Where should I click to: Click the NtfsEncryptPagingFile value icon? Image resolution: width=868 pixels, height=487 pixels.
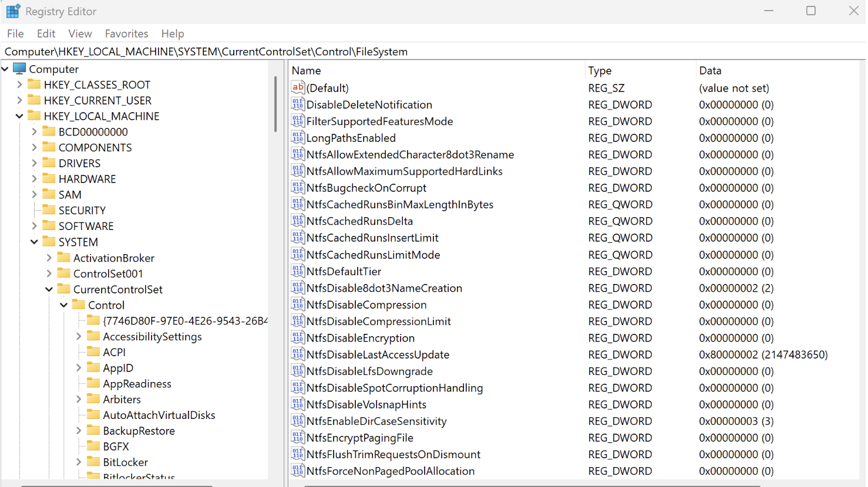point(298,438)
